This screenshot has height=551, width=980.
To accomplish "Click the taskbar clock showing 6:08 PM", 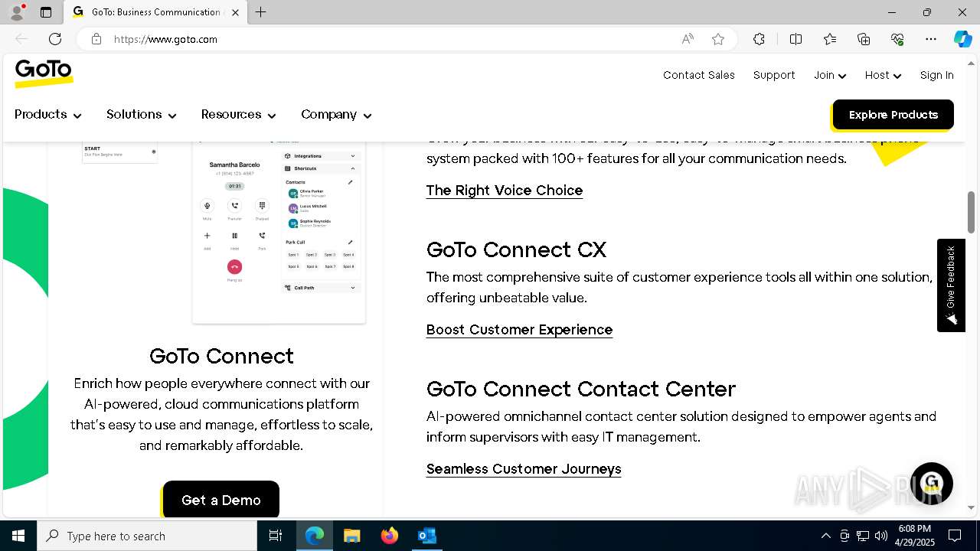I will (x=915, y=536).
